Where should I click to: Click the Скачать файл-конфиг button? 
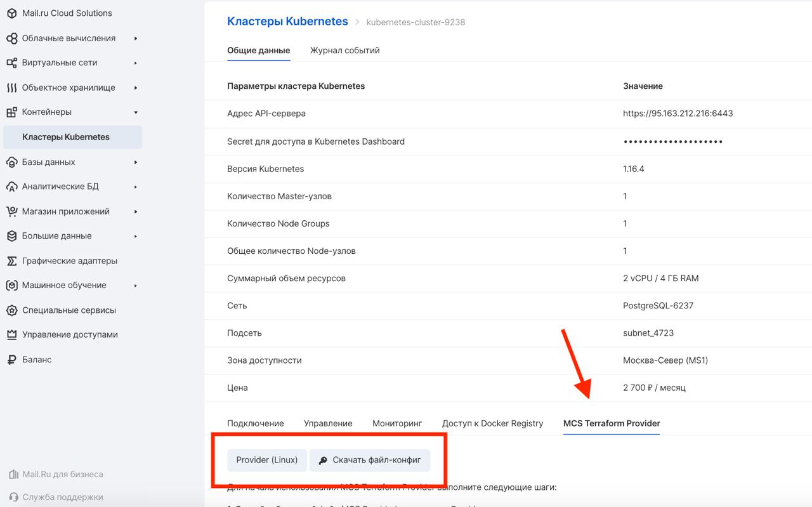pos(370,460)
